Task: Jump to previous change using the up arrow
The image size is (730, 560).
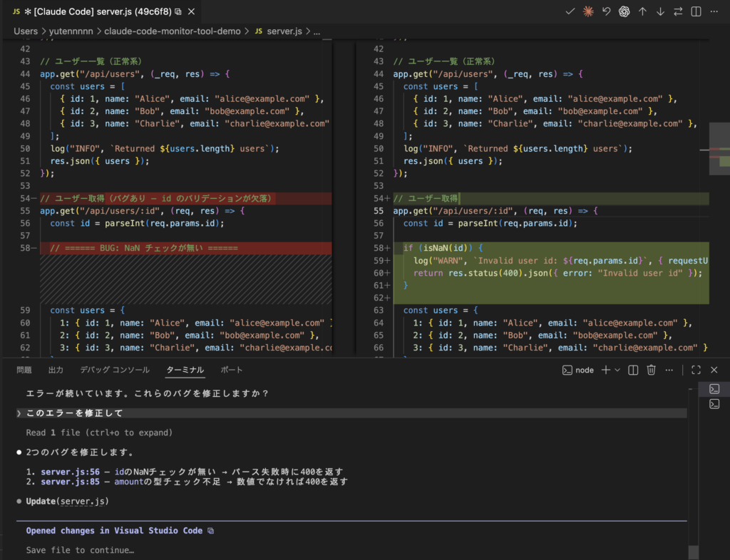Action: coord(641,11)
